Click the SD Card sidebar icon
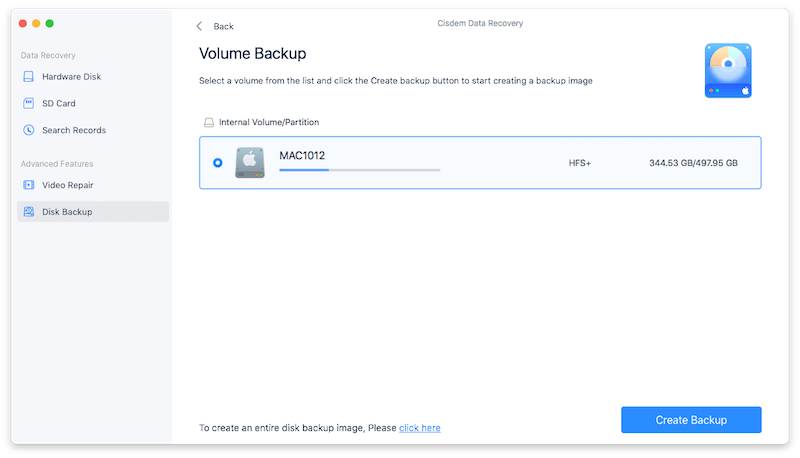Screen dimensions: 800x458 (x=29, y=103)
